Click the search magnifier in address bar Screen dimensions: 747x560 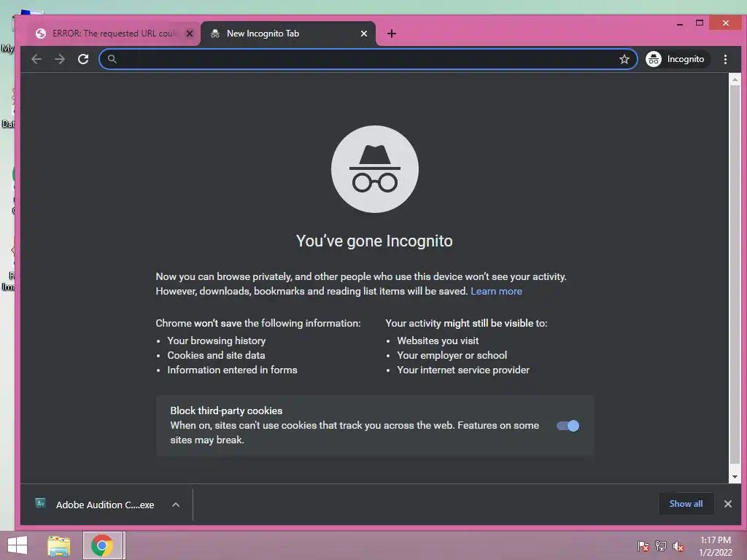(112, 59)
